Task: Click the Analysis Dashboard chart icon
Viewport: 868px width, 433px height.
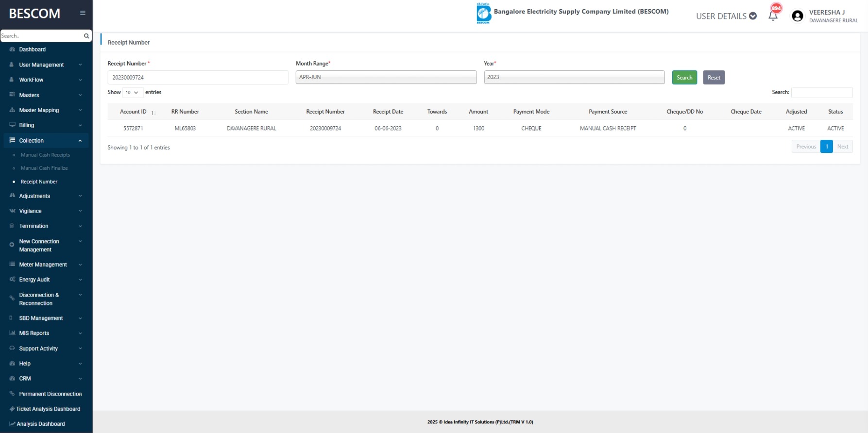Action: 12,424
